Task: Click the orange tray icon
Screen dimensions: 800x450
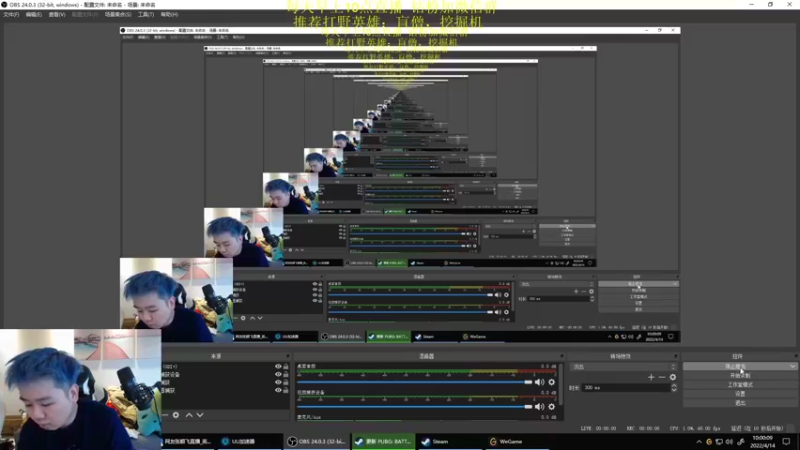Action: click(709, 442)
